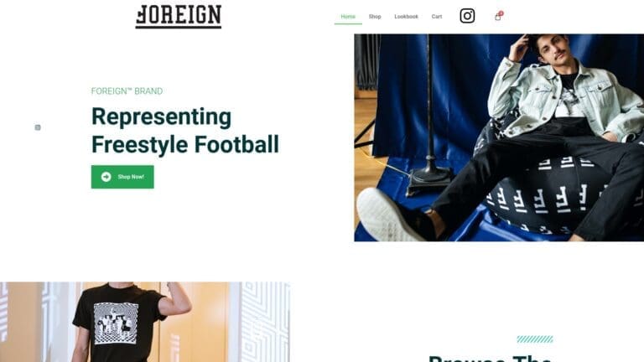Click the circled arrow inside Shop Now
The height and width of the screenshot is (362, 644).
[x=106, y=177]
